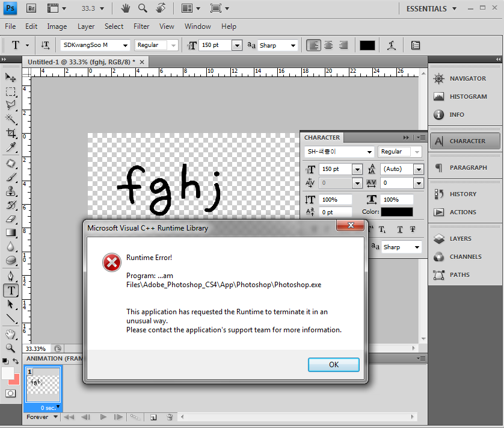504x428 pixels.
Task: Select the Healing Brush tool
Action: (10, 164)
